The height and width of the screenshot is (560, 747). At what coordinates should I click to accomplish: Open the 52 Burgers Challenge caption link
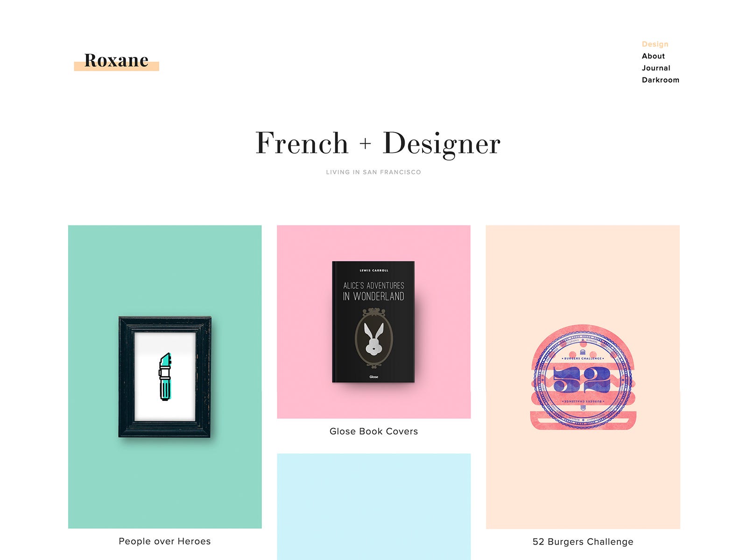pos(583,542)
